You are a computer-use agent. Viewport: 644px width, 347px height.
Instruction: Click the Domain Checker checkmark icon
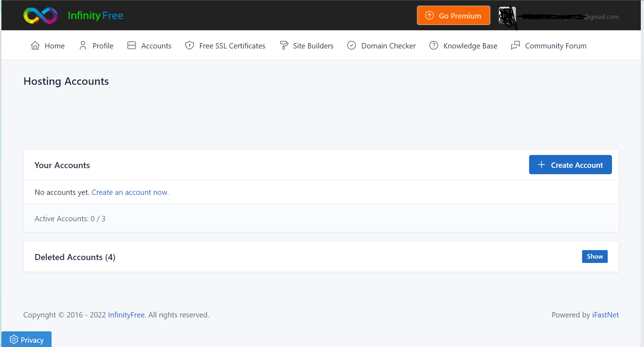point(352,45)
